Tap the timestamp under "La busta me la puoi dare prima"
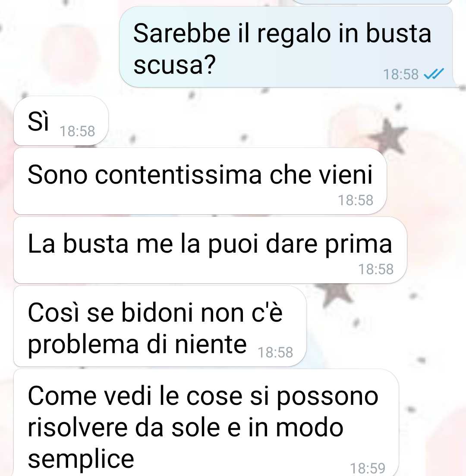 pyautogui.click(x=376, y=269)
